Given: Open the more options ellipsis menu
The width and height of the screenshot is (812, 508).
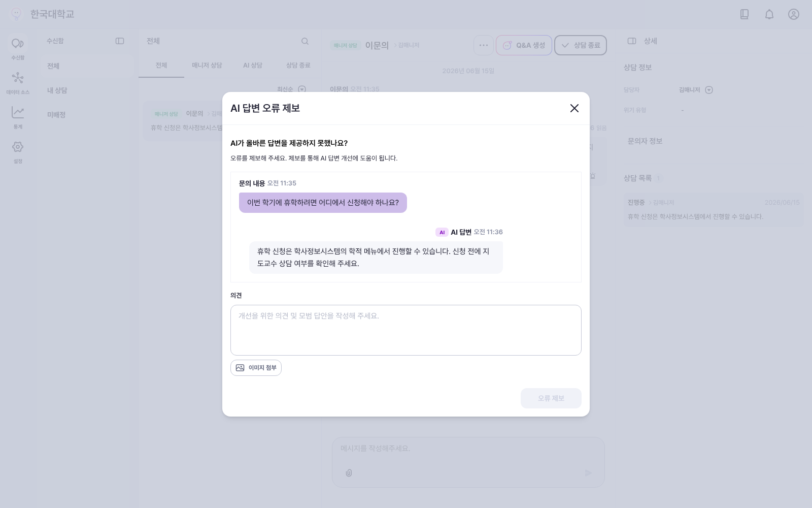Looking at the screenshot, I should pos(484,45).
